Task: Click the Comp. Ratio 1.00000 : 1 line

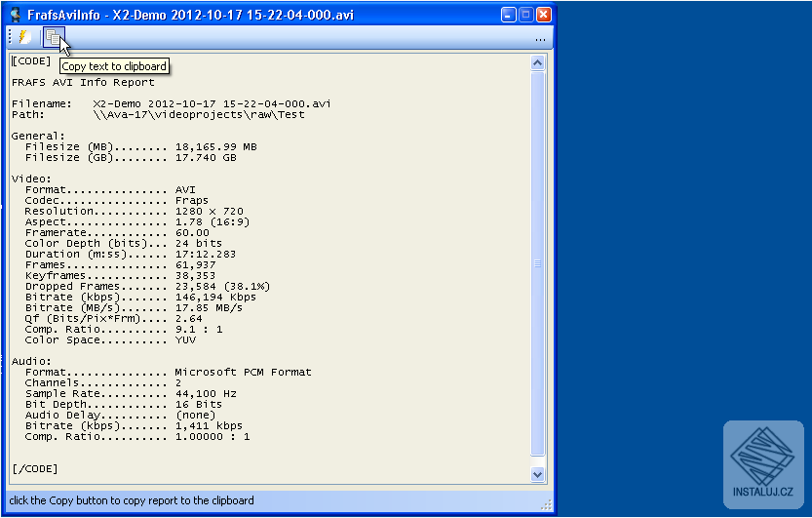Action: 137,437
